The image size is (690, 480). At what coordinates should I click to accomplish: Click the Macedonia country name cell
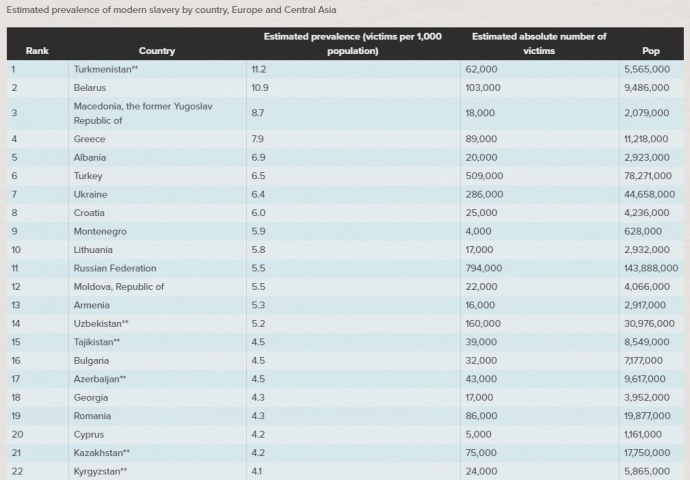pyautogui.click(x=142, y=113)
